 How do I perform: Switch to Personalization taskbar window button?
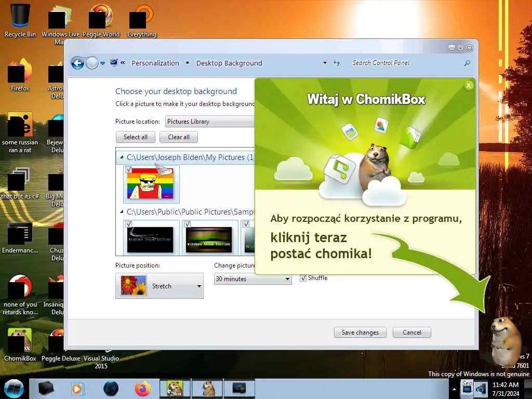[239, 389]
